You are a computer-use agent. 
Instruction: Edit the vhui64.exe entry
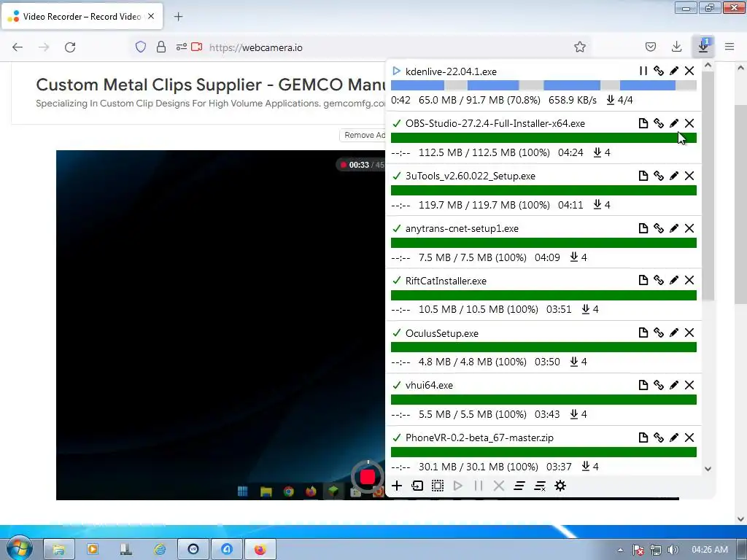(x=673, y=385)
